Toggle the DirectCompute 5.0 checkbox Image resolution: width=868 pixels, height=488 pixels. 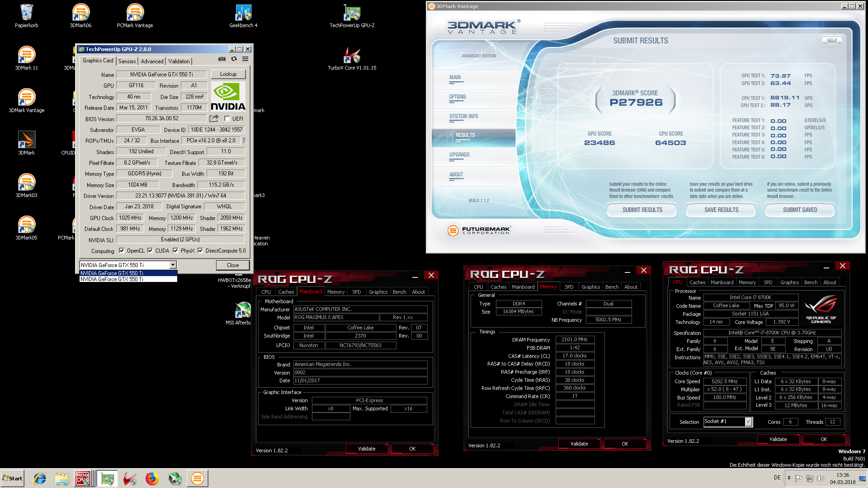point(200,250)
